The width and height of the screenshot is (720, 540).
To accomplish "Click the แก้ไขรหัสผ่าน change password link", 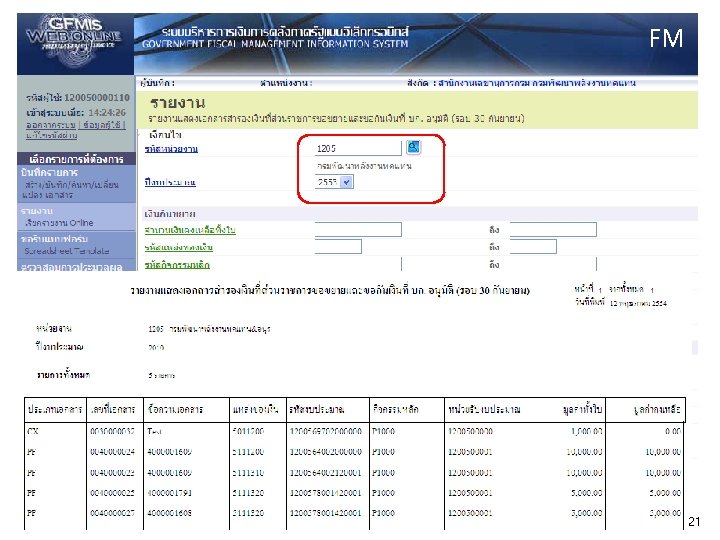I will [51, 135].
